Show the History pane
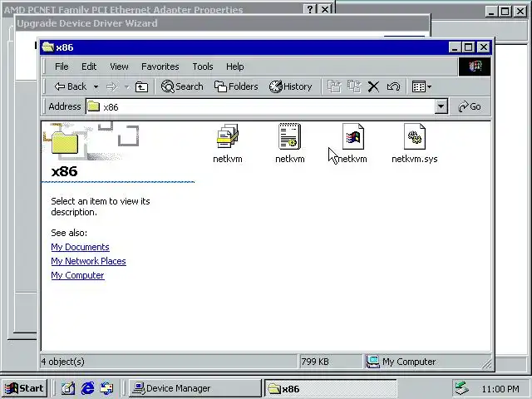The width and height of the screenshot is (532, 399). click(290, 86)
